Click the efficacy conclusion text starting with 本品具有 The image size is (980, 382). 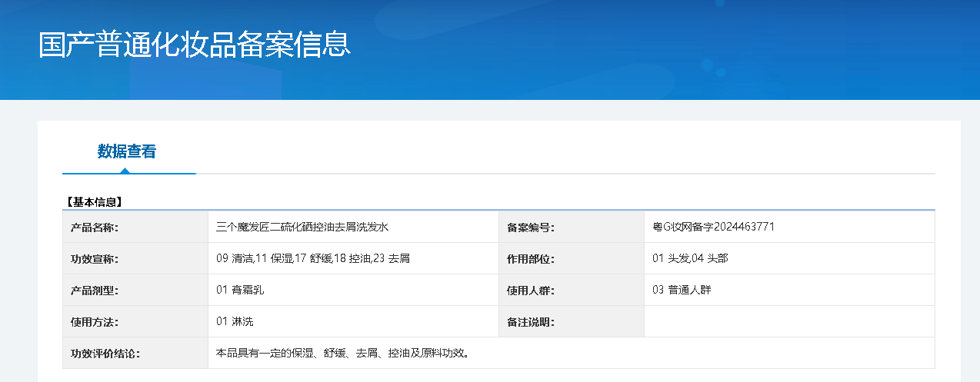(342, 353)
